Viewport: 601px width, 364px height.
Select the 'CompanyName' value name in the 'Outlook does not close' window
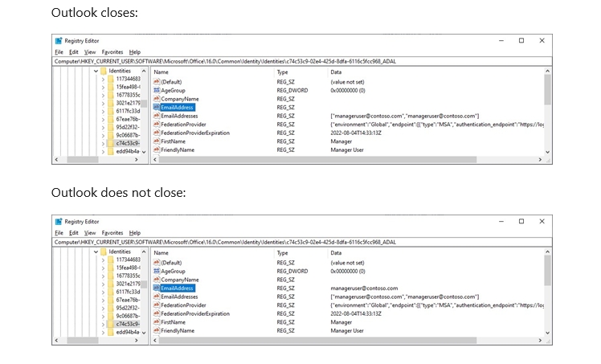[x=180, y=280]
